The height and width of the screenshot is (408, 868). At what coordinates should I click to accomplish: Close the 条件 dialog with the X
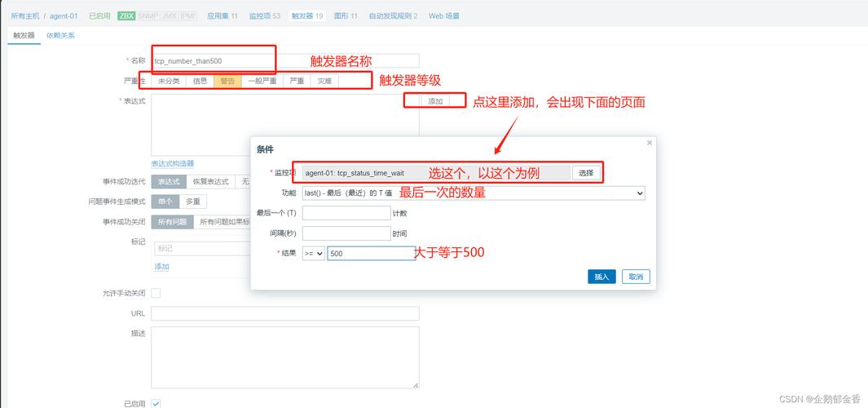tap(650, 143)
